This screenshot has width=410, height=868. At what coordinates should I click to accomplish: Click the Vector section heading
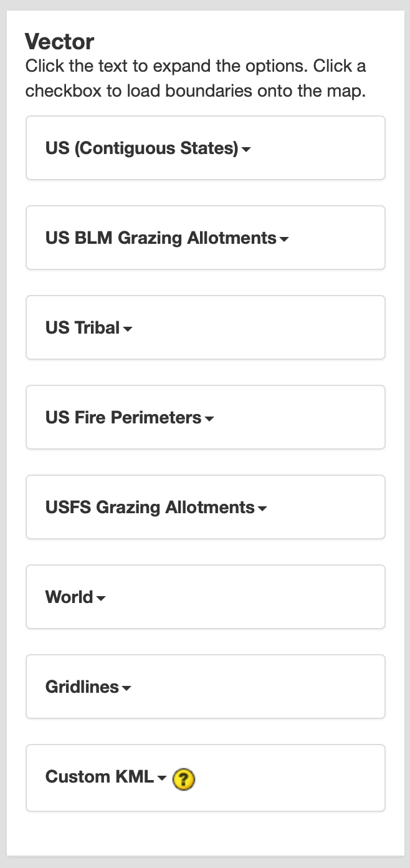pyautogui.click(x=59, y=42)
